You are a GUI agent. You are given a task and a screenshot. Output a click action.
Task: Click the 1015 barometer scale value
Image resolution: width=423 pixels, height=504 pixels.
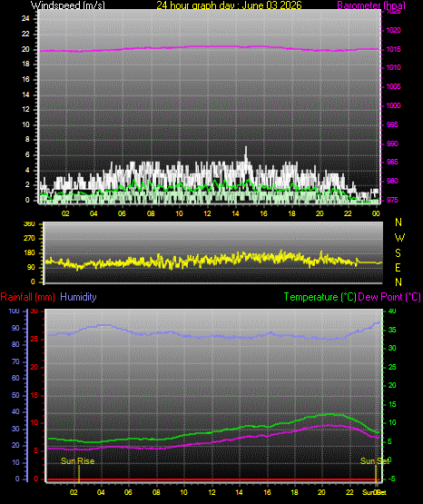(393, 50)
